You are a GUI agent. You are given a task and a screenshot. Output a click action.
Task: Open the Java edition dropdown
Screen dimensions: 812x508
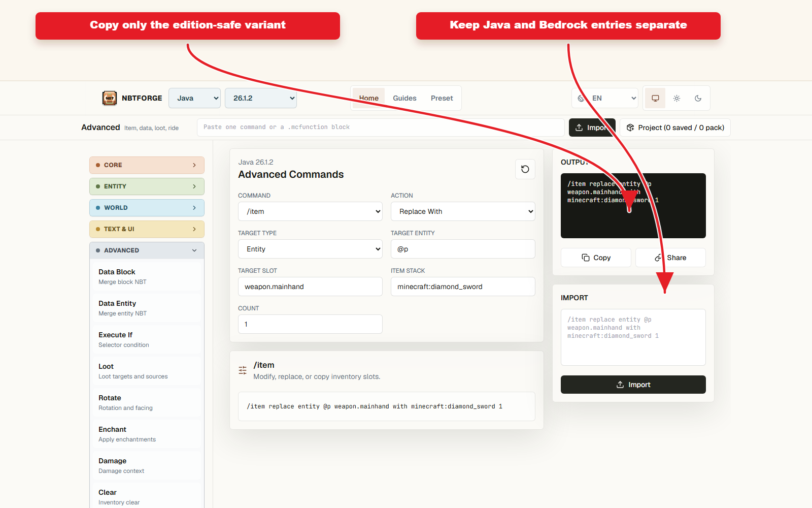point(195,98)
